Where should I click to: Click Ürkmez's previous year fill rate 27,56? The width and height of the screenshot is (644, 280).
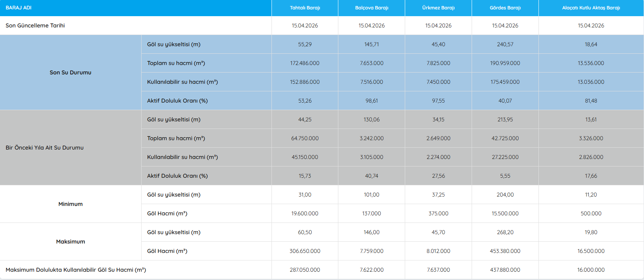click(438, 176)
